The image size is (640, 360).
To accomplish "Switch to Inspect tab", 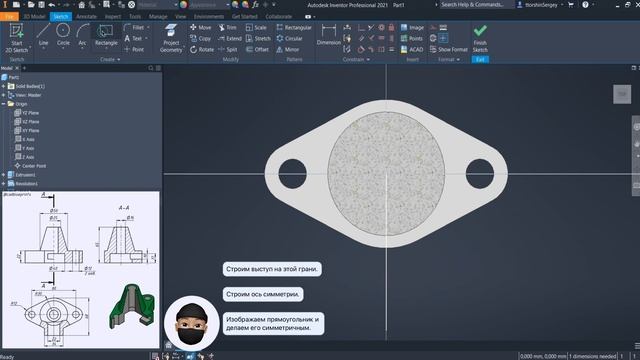I will point(113,17).
